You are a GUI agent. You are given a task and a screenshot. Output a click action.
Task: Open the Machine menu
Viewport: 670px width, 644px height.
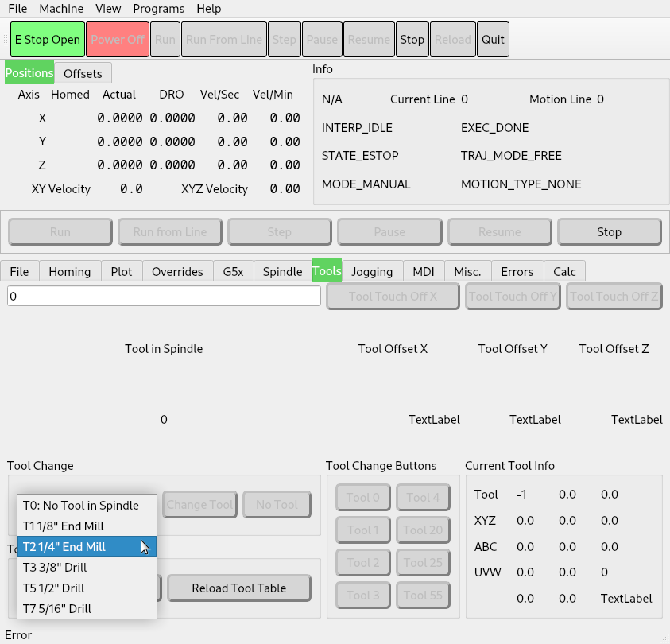pyautogui.click(x=61, y=9)
